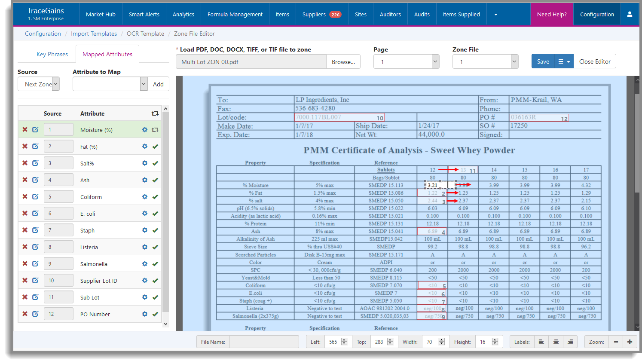Screen dimensions: 642x364
Task: Zoom in with the plus button
Action: (x=630, y=342)
